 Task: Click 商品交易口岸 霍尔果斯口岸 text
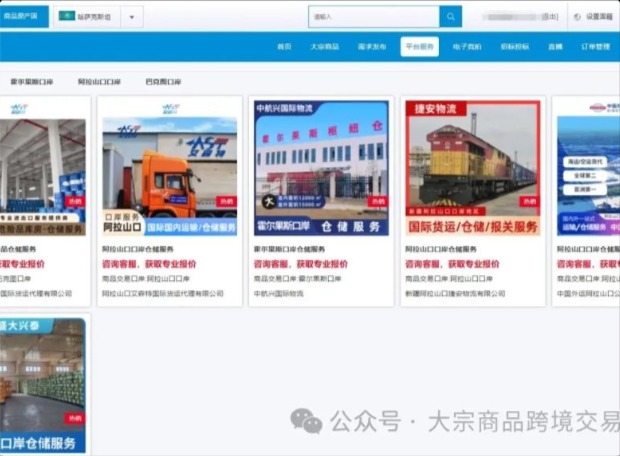tap(297, 279)
